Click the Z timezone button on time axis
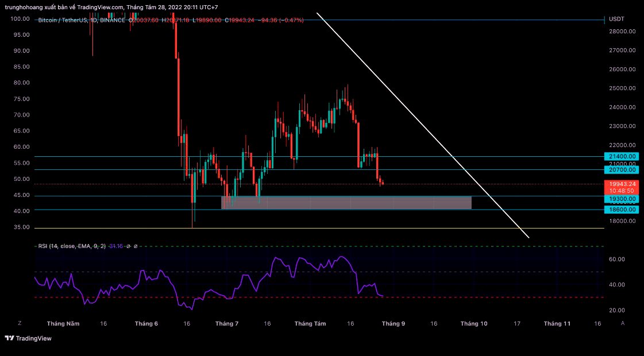 click(20, 323)
